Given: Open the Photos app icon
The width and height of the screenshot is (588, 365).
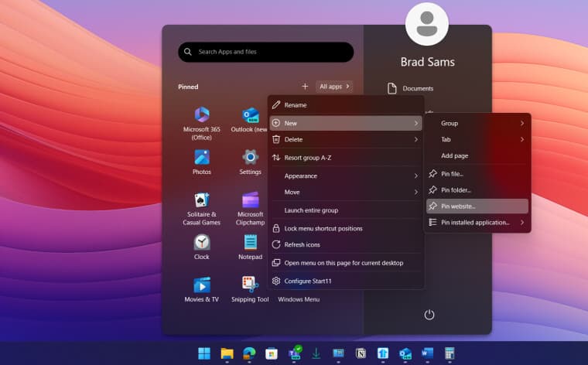Looking at the screenshot, I should click(202, 157).
